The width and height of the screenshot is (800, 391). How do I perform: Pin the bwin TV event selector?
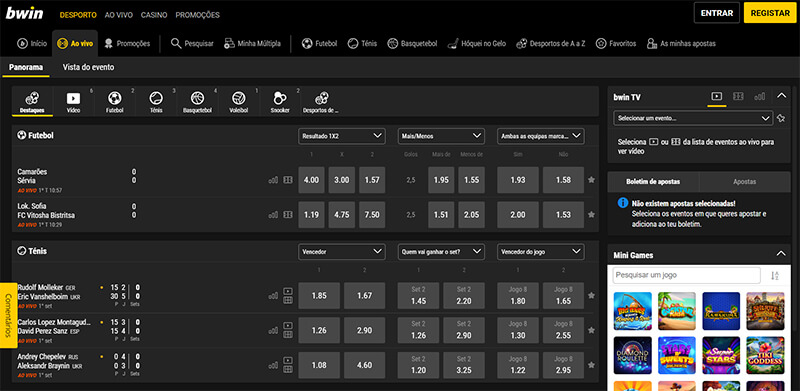pyautogui.click(x=781, y=118)
